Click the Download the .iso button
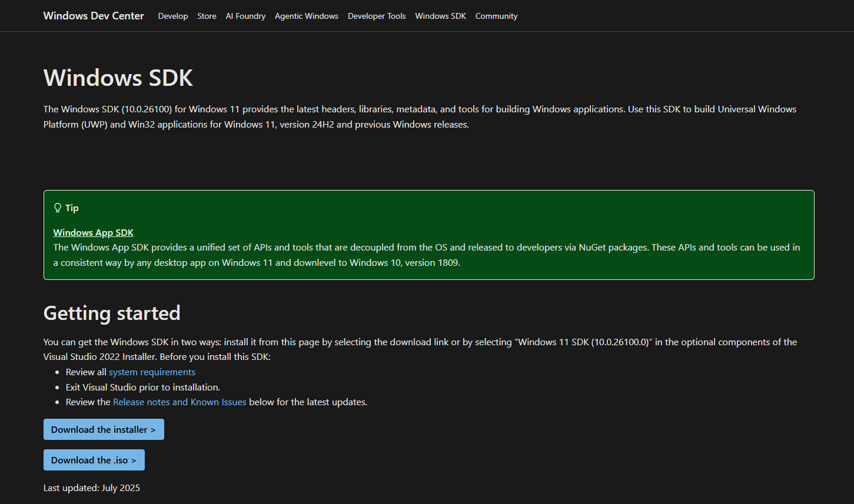The image size is (854, 504). (x=94, y=460)
